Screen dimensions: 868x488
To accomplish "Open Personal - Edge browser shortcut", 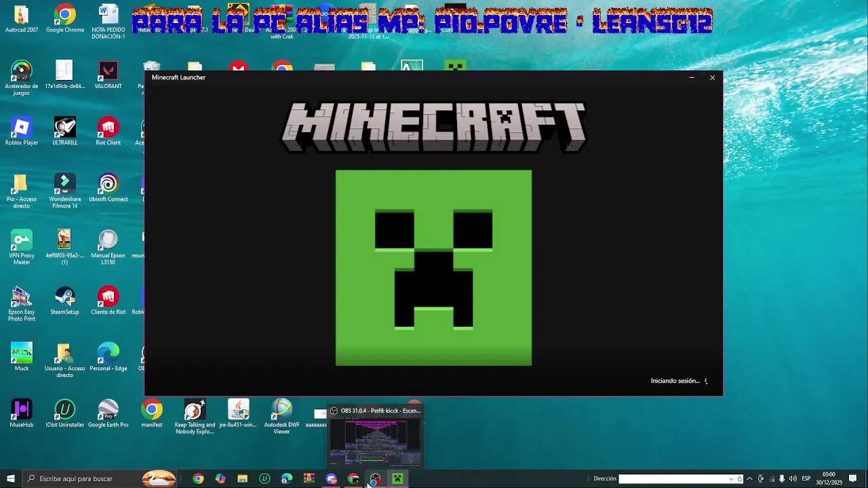I will click(x=108, y=357).
